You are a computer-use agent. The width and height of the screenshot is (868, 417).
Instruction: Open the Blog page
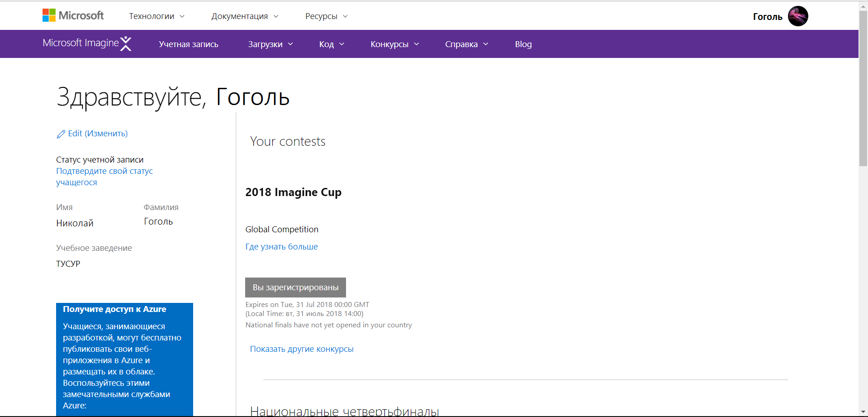(523, 44)
